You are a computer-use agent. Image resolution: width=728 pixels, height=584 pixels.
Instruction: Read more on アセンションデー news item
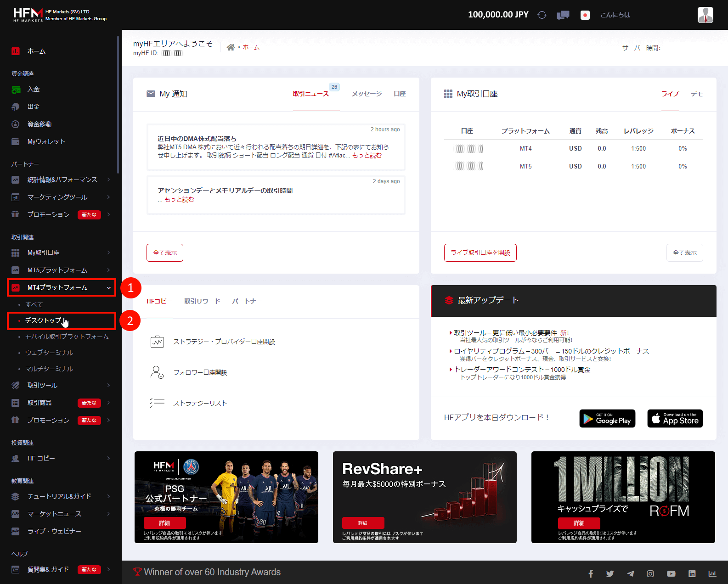tap(179, 200)
